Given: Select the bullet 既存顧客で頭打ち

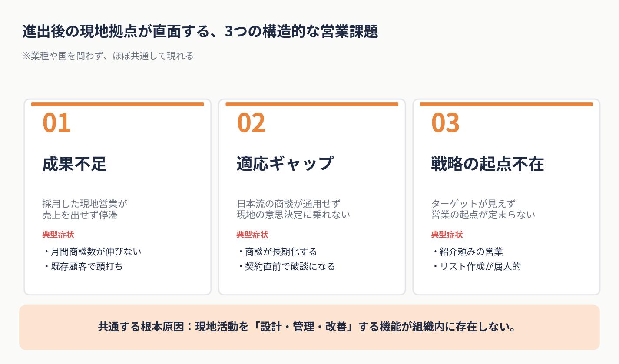Looking at the screenshot, I should coord(83,266).
